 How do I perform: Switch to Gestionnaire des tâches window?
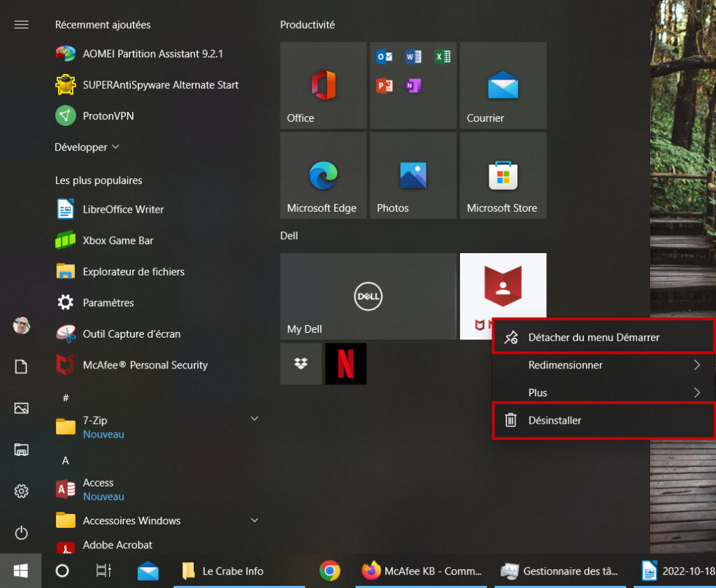point(560,571)
